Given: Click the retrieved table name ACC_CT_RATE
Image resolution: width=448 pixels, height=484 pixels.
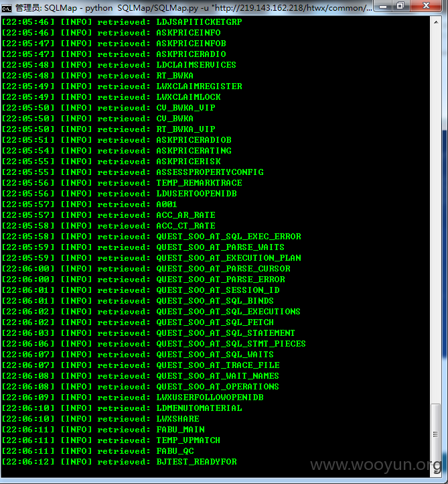Looking at the screenshot, I should 185,226.
